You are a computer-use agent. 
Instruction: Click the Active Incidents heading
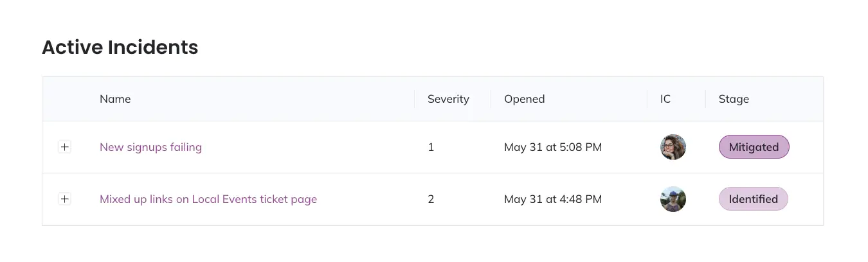[120, 48]
